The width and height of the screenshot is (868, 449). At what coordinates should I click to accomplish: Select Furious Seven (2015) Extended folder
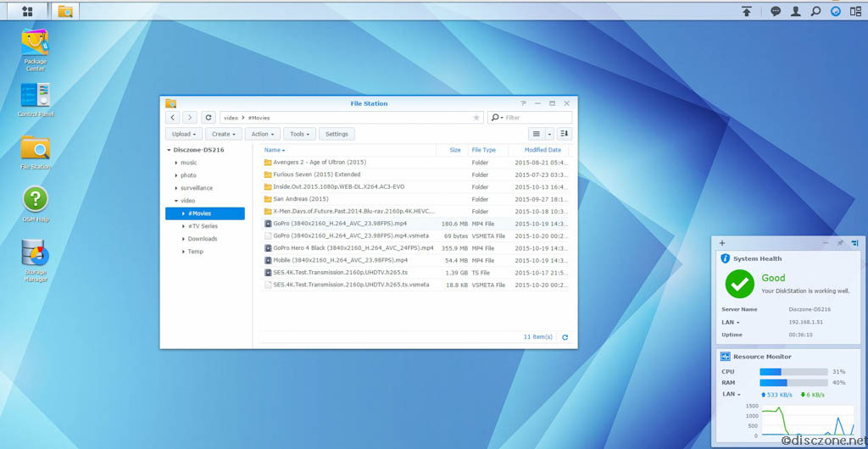(415, 175)
